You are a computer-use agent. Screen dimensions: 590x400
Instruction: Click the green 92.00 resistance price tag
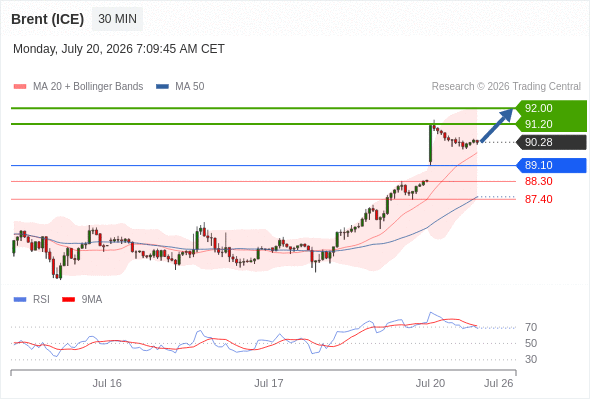click(x=551, y=108)
